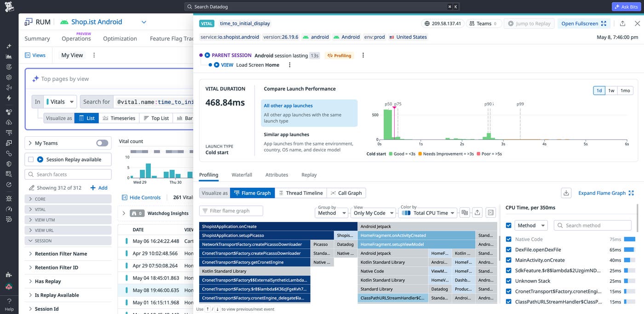
Task: Open the View Only My Code dropdown
Action: (373, 213)
